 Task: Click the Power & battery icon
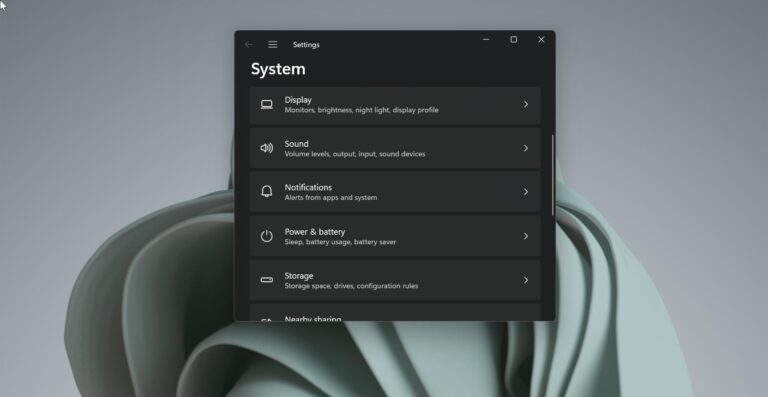pos(266,236)
